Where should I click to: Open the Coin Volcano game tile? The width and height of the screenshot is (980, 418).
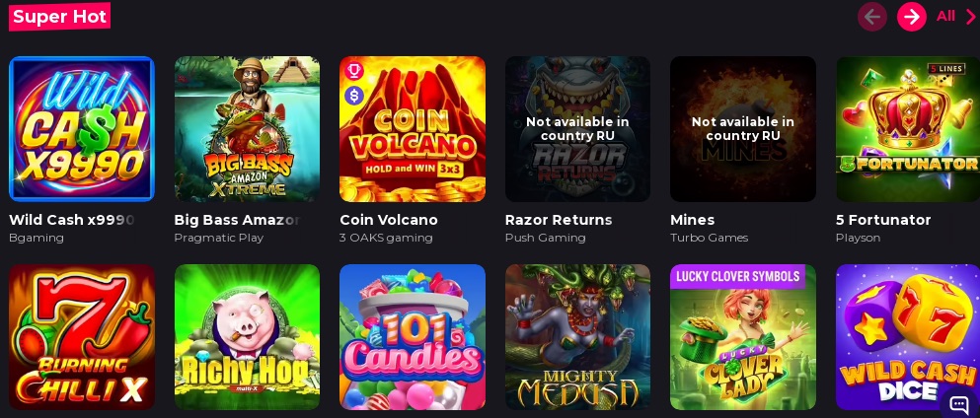[413, 129]
